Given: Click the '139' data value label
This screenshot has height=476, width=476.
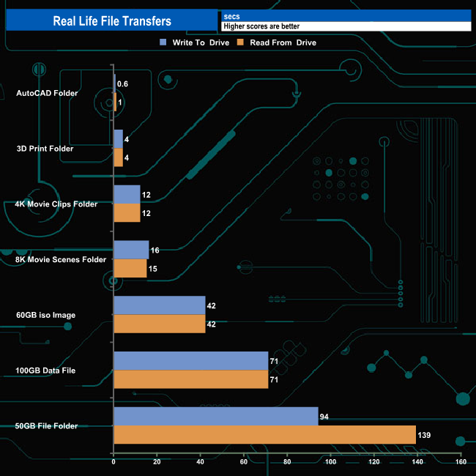Looking at the screenshot, I should point(424,435).
